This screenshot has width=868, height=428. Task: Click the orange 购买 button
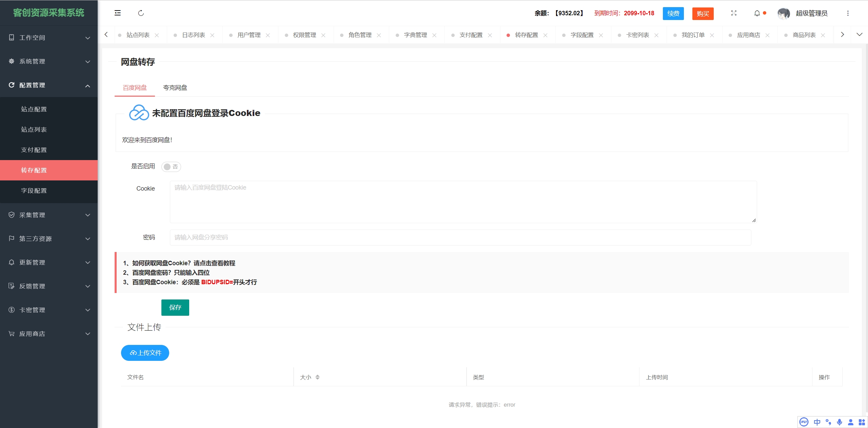703,14
